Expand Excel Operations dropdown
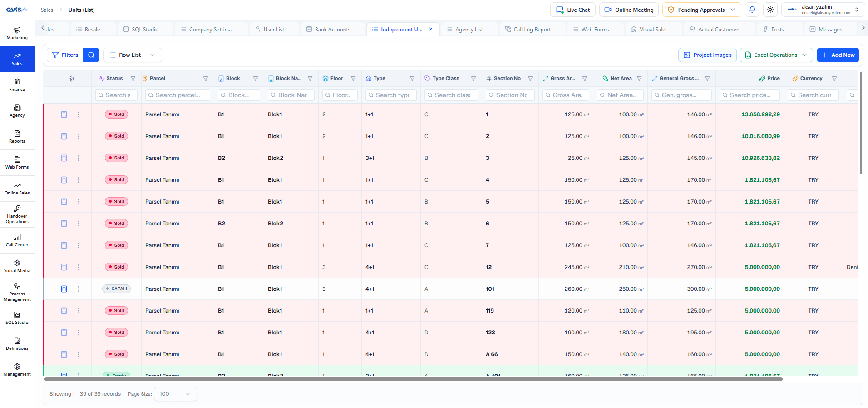The height and width of the screenshot is (408, 868). pyautogui.click(x=776, y=55)
